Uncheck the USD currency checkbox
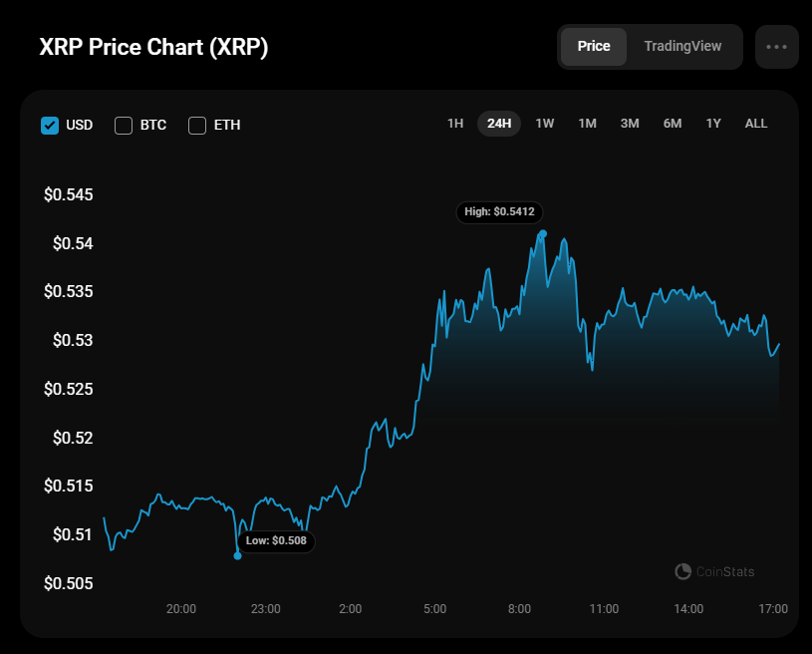Viewport: 812px width, 654px height. tap(50, 125)
